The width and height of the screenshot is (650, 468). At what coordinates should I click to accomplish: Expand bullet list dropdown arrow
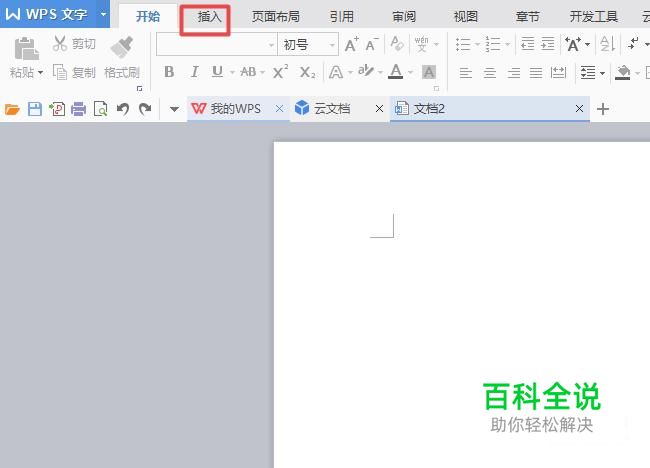(477, 44)
